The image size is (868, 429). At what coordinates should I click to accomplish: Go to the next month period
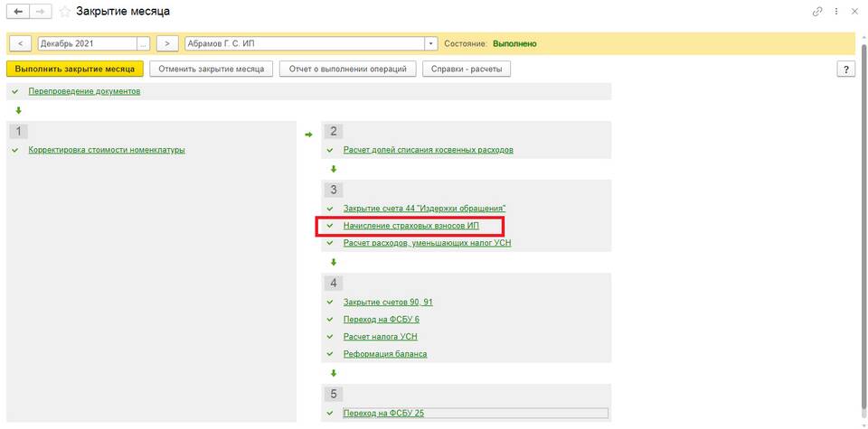tap(167, 43)
